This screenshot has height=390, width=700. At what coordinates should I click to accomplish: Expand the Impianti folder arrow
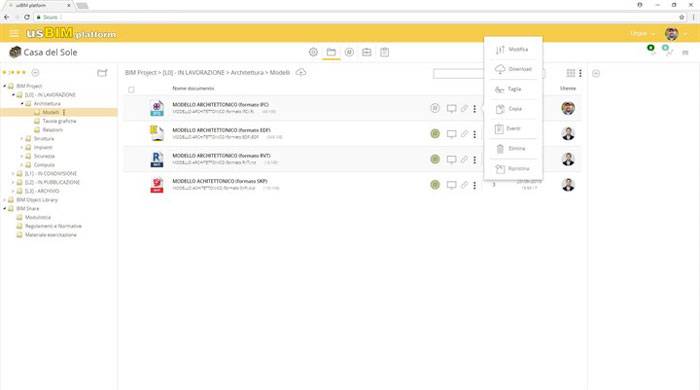[x=22, y=147]
